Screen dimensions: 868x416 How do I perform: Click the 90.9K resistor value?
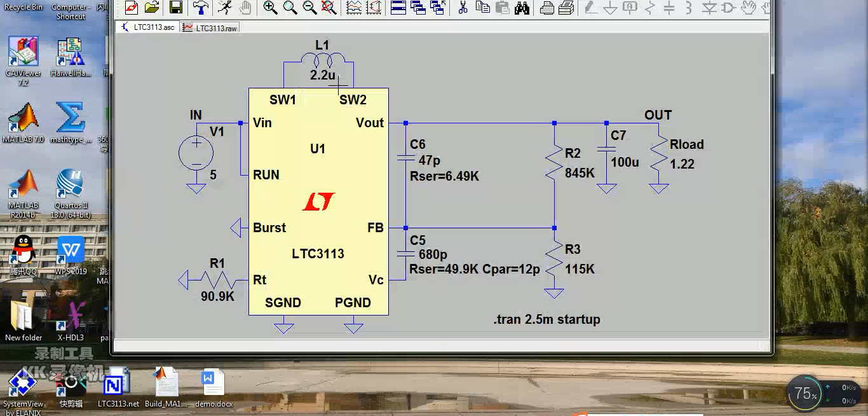(218, 296)
